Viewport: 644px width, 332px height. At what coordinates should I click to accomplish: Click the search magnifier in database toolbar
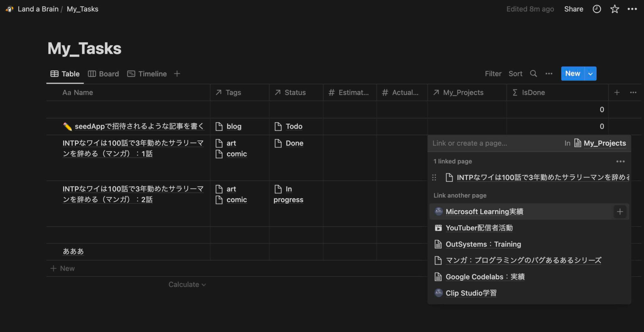pos(533,74)
